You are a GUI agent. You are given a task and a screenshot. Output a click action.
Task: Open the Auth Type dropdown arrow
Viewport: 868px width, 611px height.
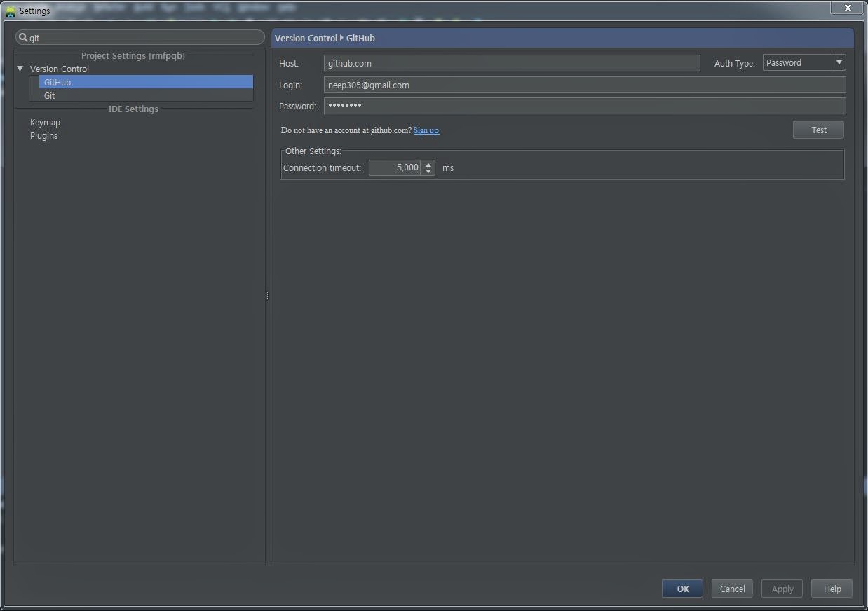[839, 62]
